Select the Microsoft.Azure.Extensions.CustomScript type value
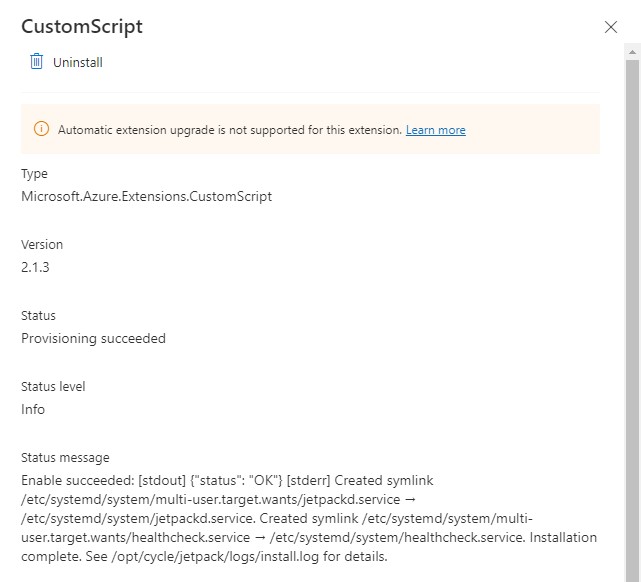 coord(146,196)
